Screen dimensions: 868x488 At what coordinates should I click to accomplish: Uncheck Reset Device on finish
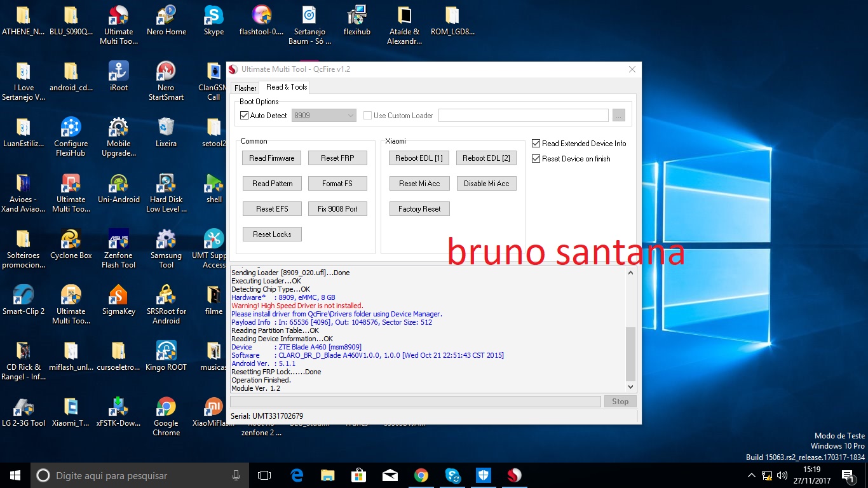tap(536, 159)
